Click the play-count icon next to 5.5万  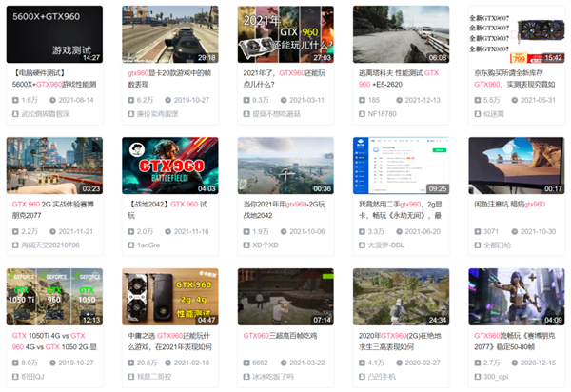(478, 100)
